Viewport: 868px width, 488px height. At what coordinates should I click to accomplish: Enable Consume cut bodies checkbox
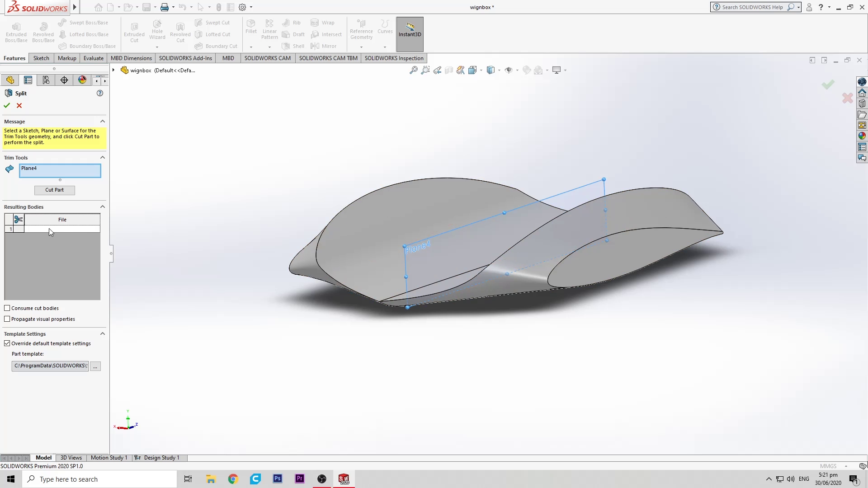[x=7, y=308]
